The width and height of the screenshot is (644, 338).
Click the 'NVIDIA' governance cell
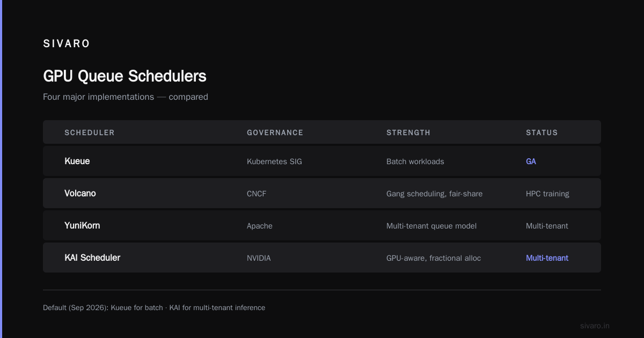[259, 258]
